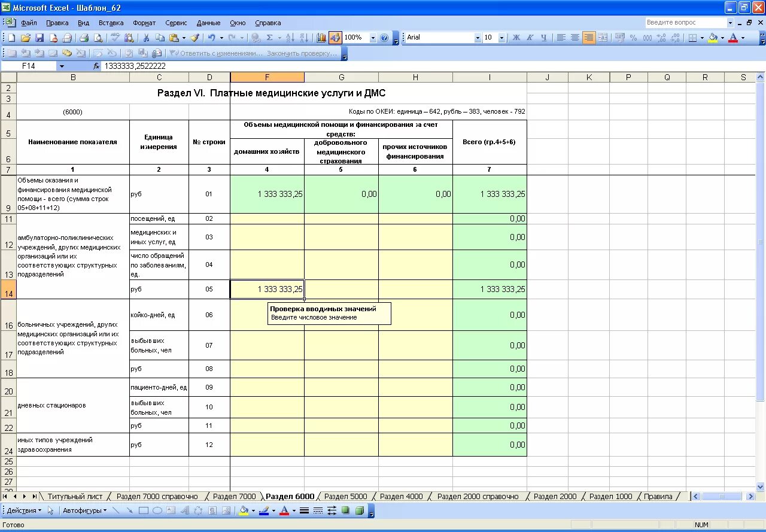Open the Borders dropdown arrow

tap(702, 38)
